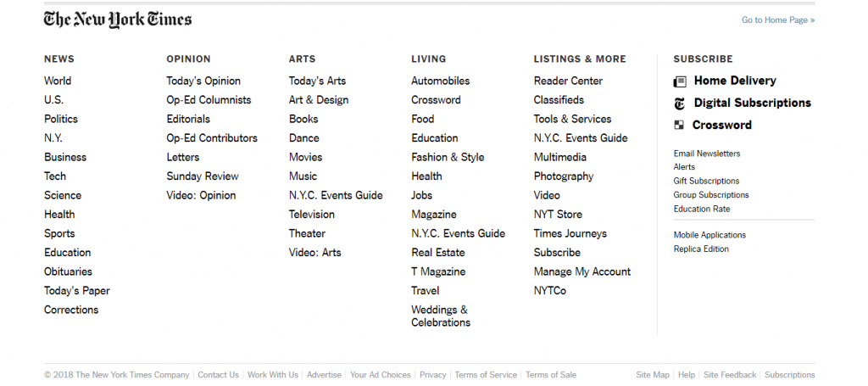This screenshot has width=868, height=386.
Task: Select Art & Design under Arts
Action: point(318,100)
